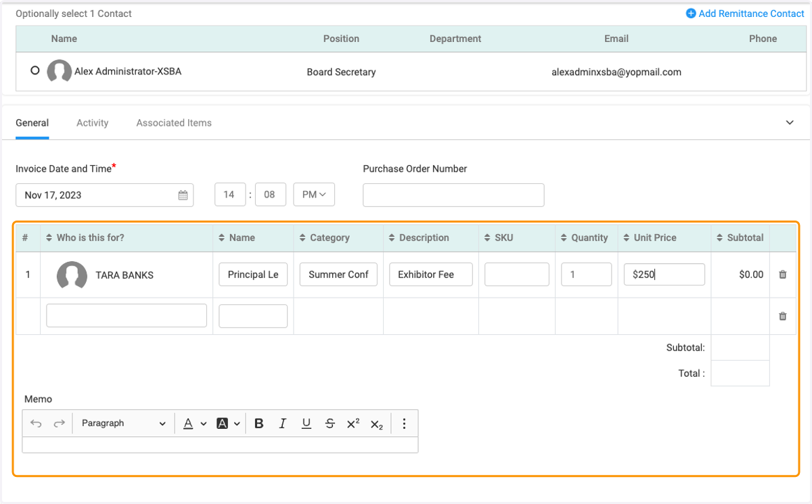Toggle bold formatting in Memo
The height and width of the screenshot is (504, 812).
pos(259,423)
